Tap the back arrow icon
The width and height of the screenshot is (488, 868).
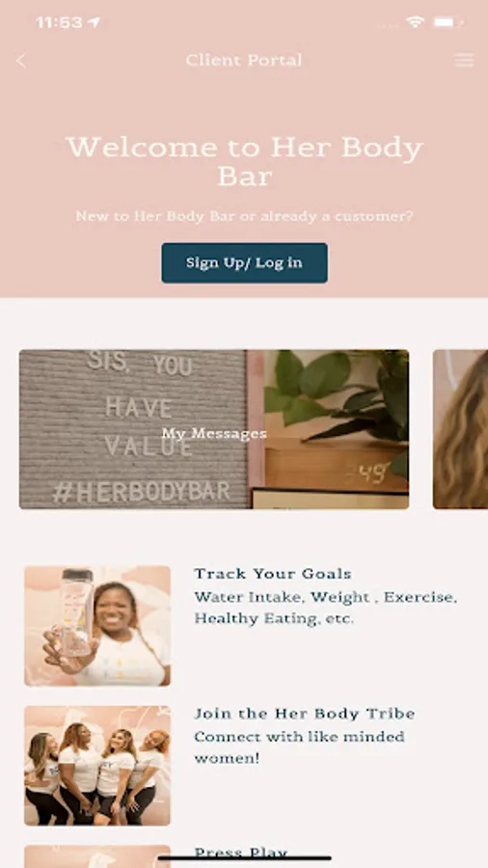21,61
